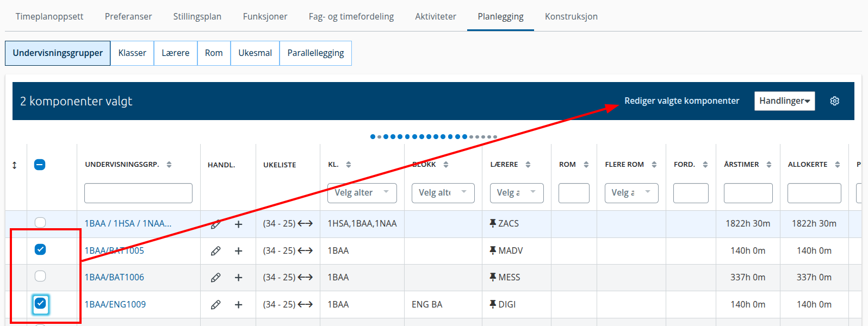Select Lærere sub-tab
This screenshot has height=326, width=868.
pyautogui.click(x=176, y=53)
